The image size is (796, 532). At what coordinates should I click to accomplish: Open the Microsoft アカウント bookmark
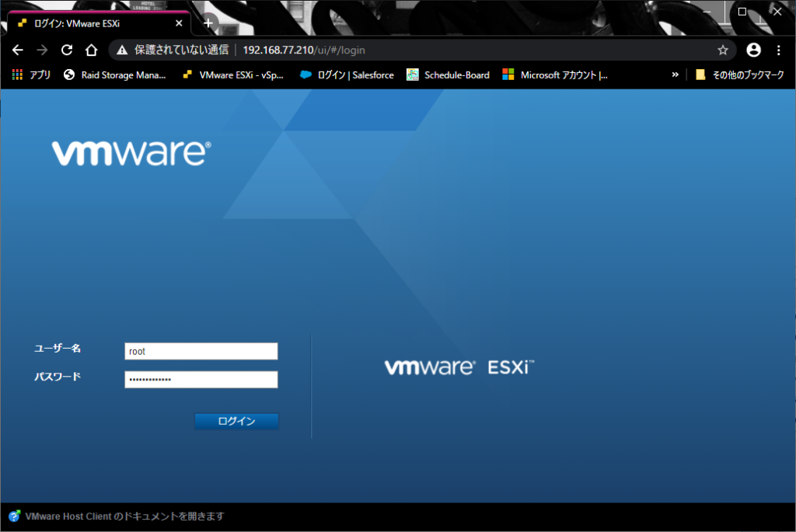pyautogui.click(x=555, y=75)
